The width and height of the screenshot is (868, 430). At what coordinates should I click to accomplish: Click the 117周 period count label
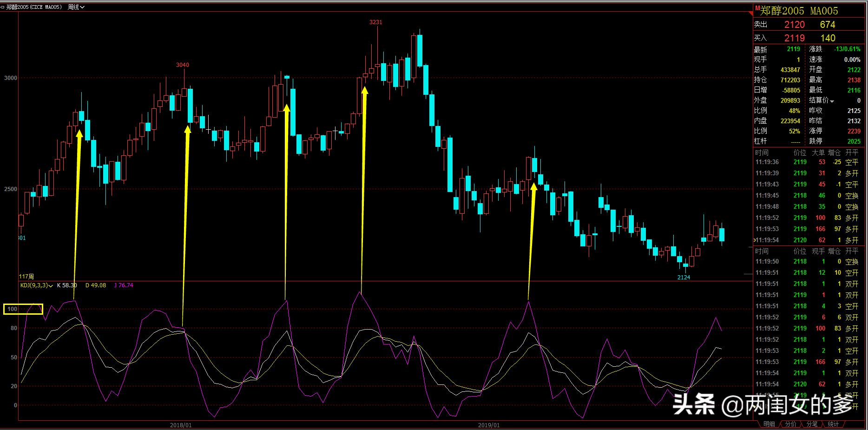point(26,277)
